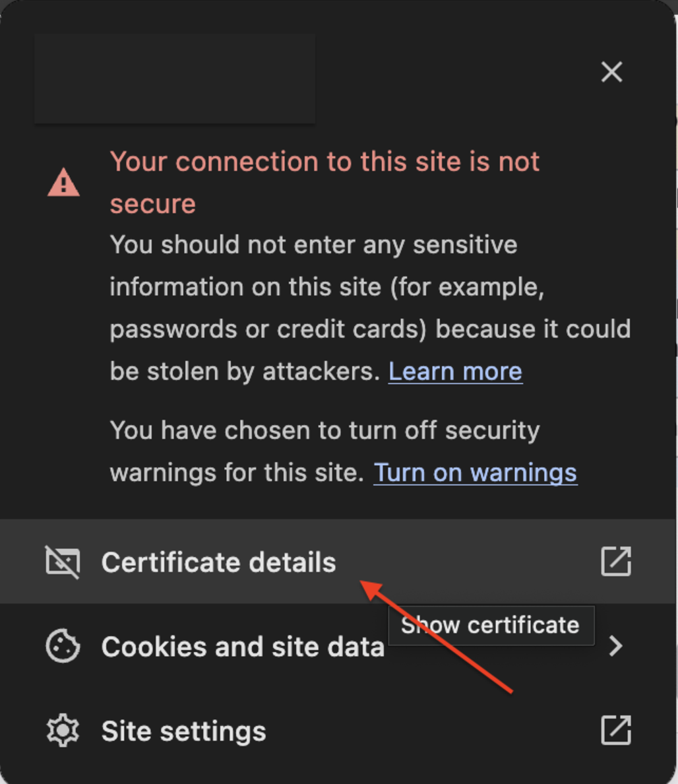Click the gear icon next to Site settings

tap(63, 731)
